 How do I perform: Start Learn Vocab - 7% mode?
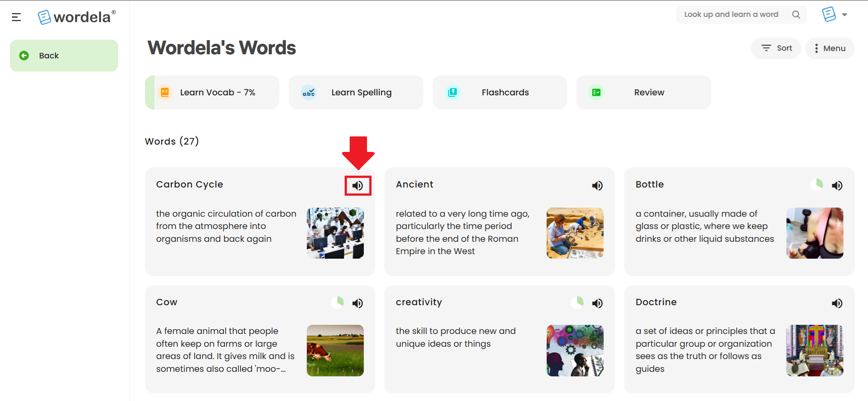[x=212, y=93]
